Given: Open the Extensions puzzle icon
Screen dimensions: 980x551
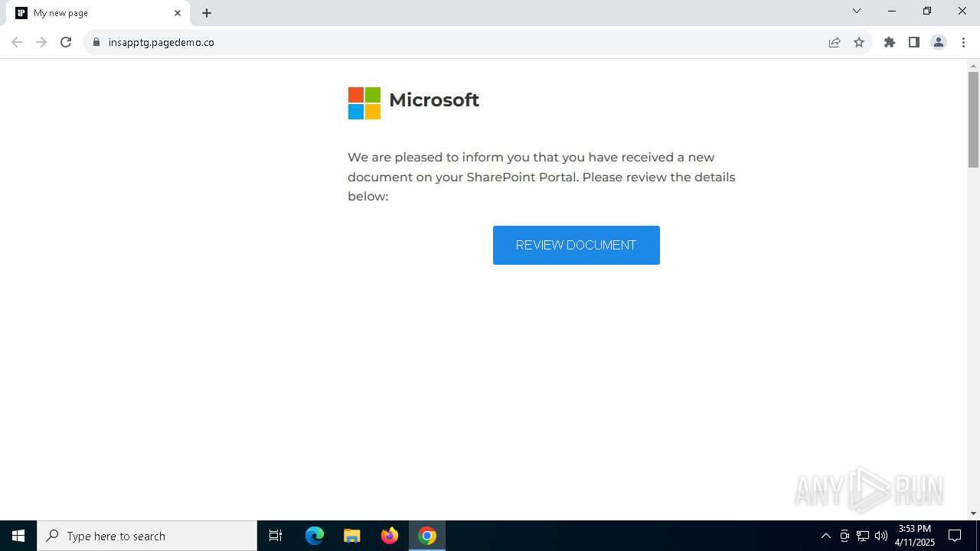Looking at the screenshot, I should tap(890, 42).
